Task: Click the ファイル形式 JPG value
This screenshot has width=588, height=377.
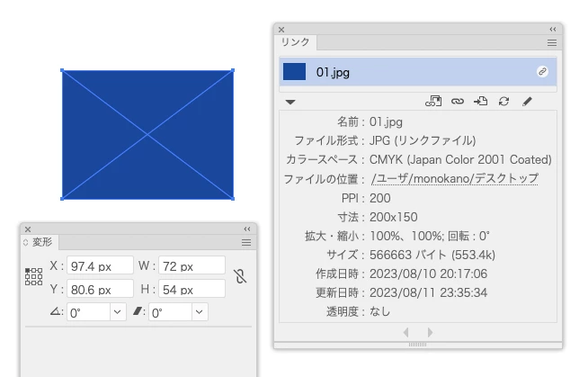Action: 423,140
